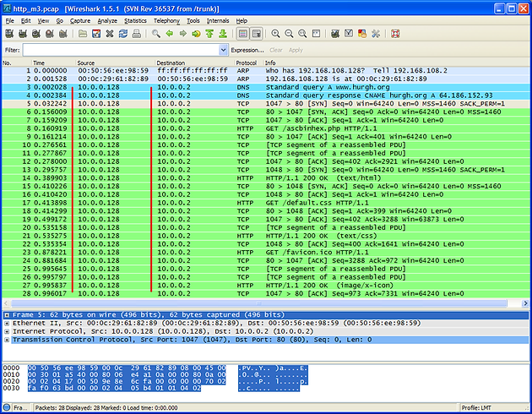Viewport: 532px width, 414px height.
Task: Go forward in packet history
Action: tap(183, 34)
